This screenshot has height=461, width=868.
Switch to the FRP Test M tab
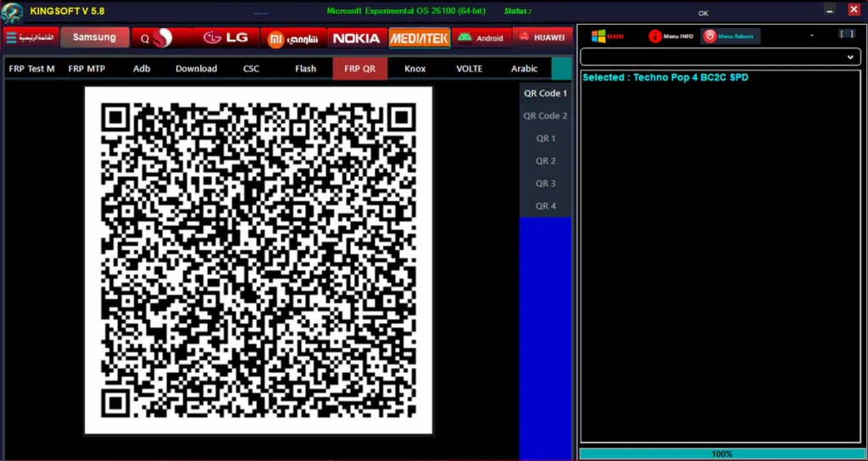point(32,69)
